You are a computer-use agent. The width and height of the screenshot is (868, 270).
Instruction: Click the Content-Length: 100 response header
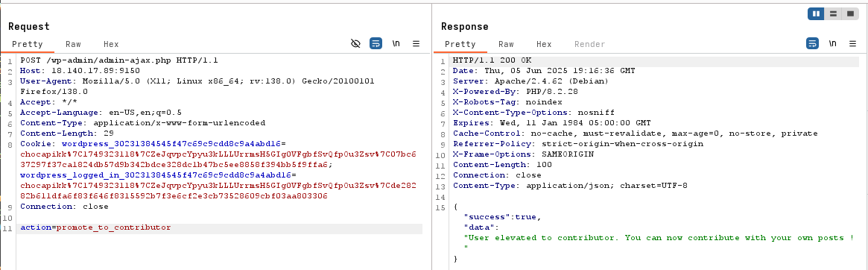coord(502,165)
